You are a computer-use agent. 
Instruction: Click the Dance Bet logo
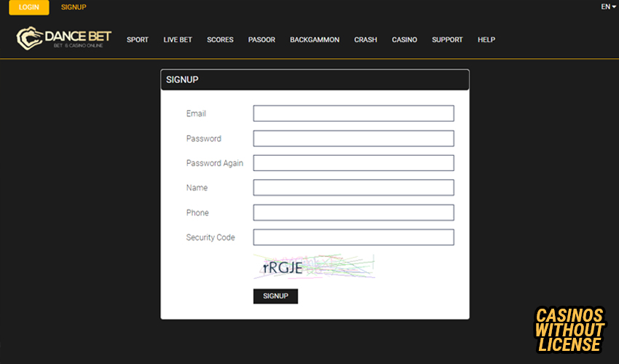64,39
